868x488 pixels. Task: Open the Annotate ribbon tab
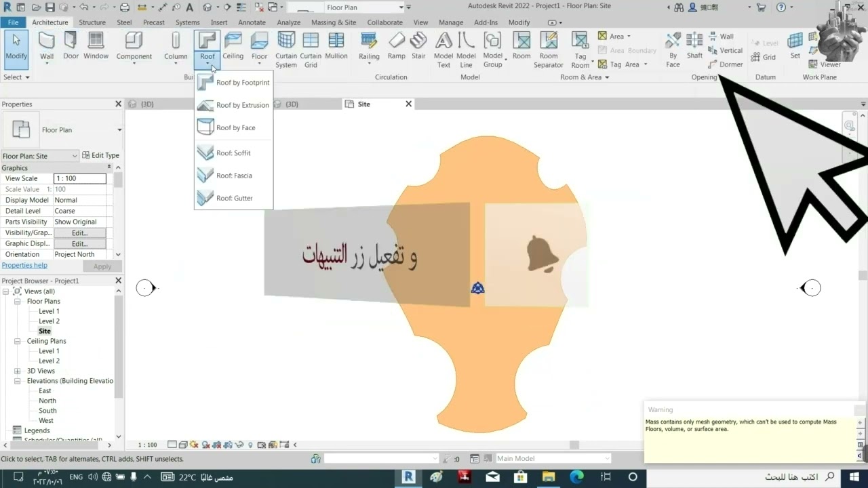252,22
